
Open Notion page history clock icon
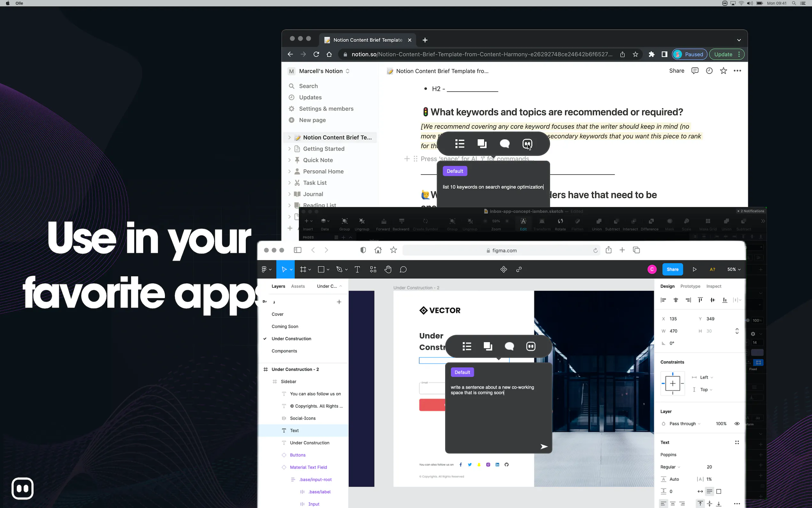709,71
